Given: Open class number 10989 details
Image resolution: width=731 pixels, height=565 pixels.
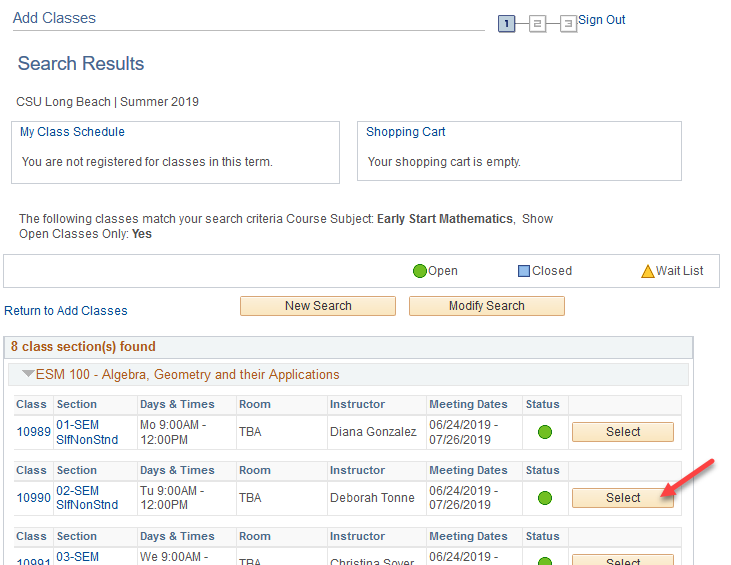Looking at the screenshot, I should (34, 432).
